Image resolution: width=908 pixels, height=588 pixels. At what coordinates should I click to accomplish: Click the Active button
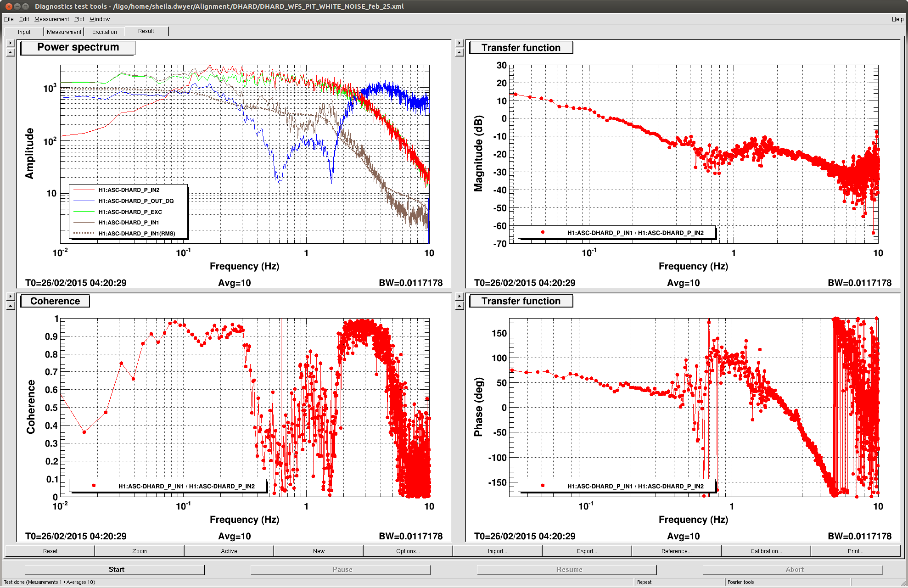coord(229,551)
